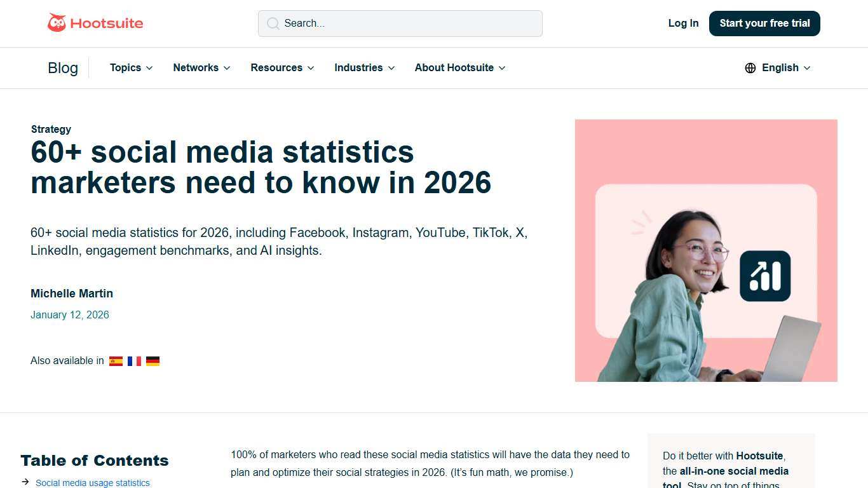Expand the About Hootsuite dropdown
Image resolution: width=868 pixels, height=488 pixels.
pyautogui.click(x=459, y=68)
